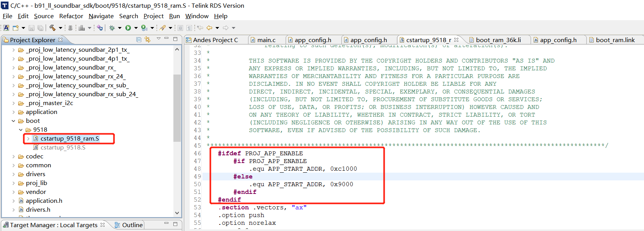The height and width of the screenshot is (231, 644).
Task: Open the drivers.h file in tree
Action: point(38,210)
